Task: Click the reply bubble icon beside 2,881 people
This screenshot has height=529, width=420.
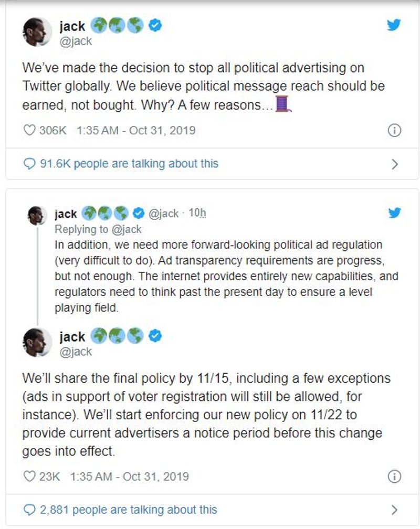Action: coord(30,510)
